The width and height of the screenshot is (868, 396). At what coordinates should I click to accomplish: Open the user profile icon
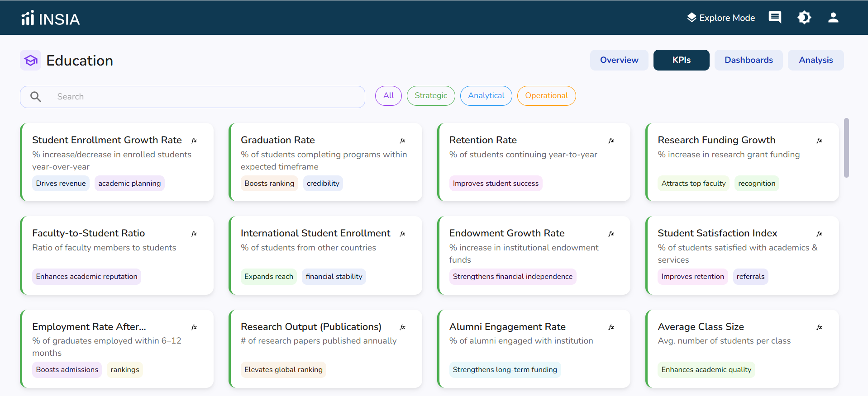pos(833,18)
